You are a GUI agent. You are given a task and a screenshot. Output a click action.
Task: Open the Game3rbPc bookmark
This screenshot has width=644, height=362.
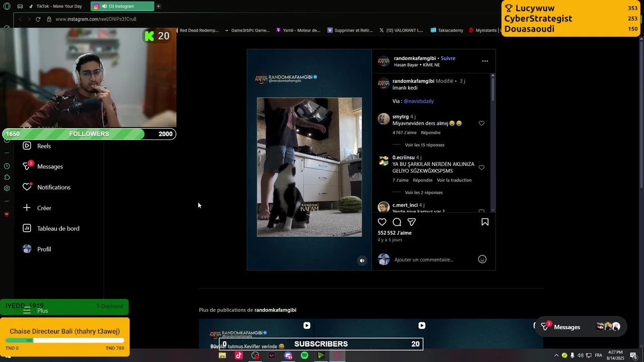point(247,30)
